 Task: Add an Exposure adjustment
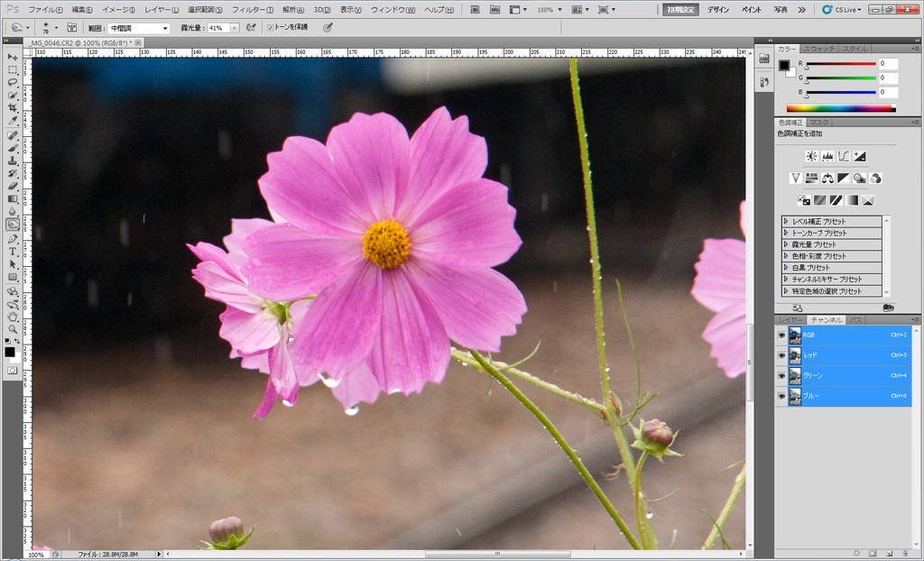860,156
